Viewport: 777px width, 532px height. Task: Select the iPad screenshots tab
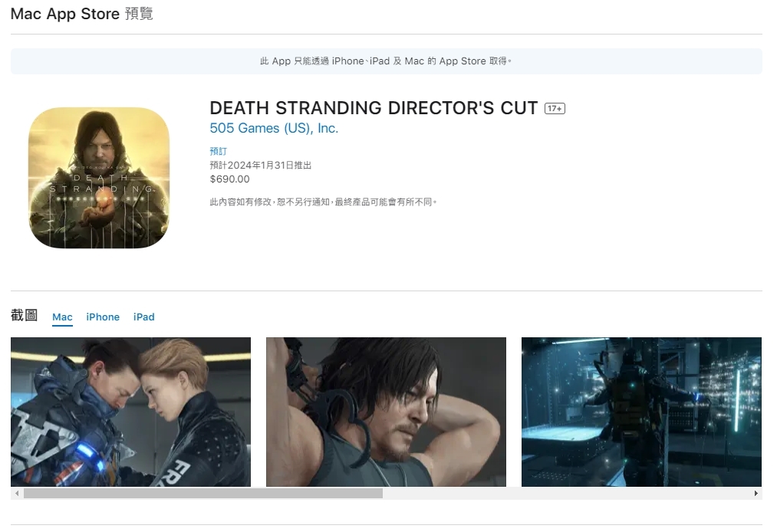143,317
